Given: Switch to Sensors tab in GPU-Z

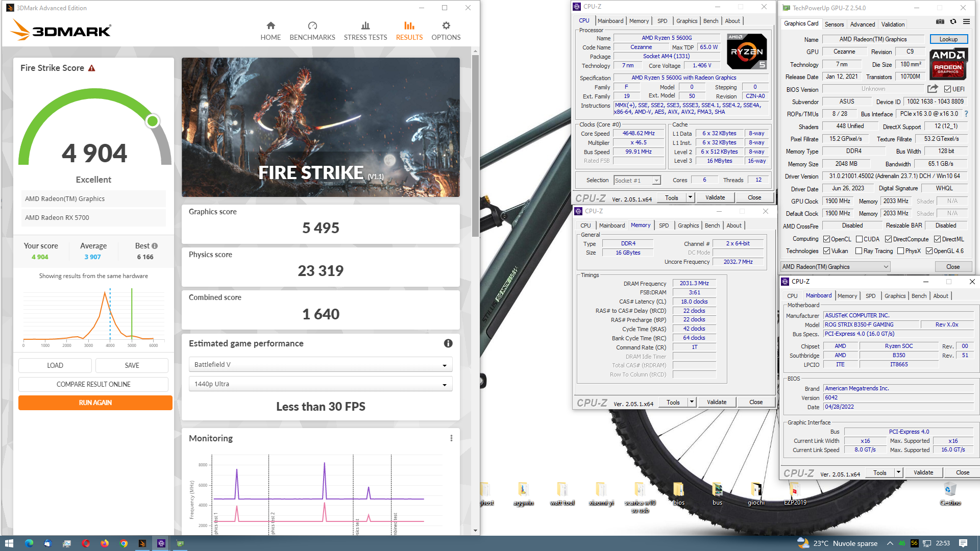Looking at the screenshot, I should [x=834, y=24].
